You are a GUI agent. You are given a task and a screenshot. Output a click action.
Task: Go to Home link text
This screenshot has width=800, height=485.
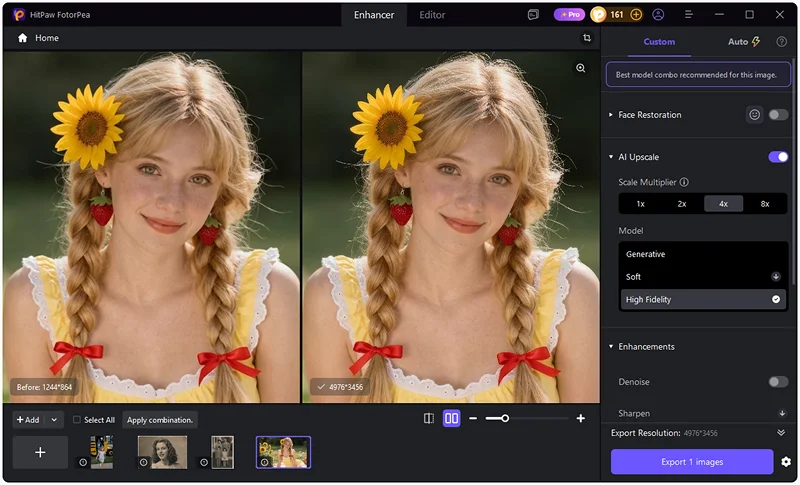point(47,38)
